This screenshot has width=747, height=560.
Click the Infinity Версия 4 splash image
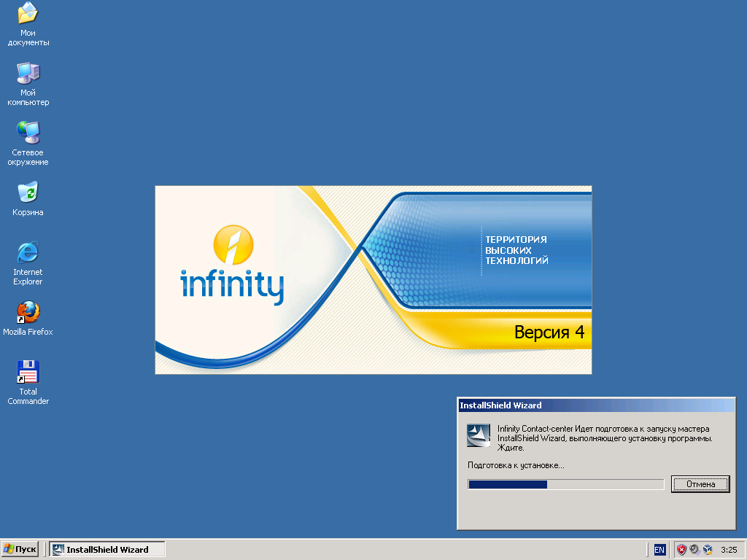pyautogui.click(x=373, y=280)
